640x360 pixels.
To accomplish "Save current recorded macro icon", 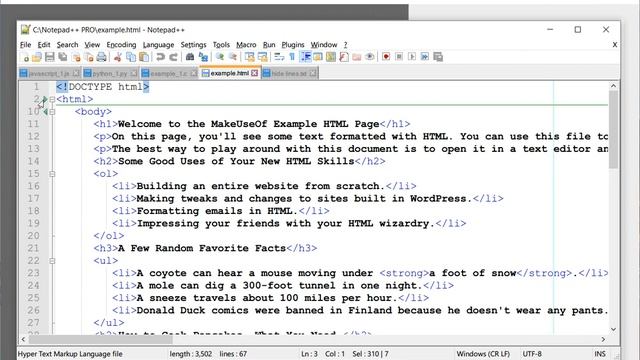I will pyautogui.click(x=438, y=57).
